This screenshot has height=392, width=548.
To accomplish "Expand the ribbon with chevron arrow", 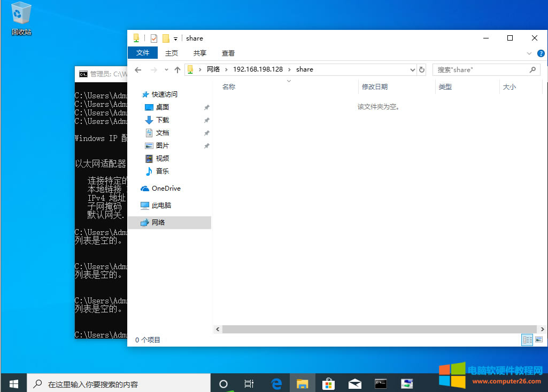I will (529, 53).
